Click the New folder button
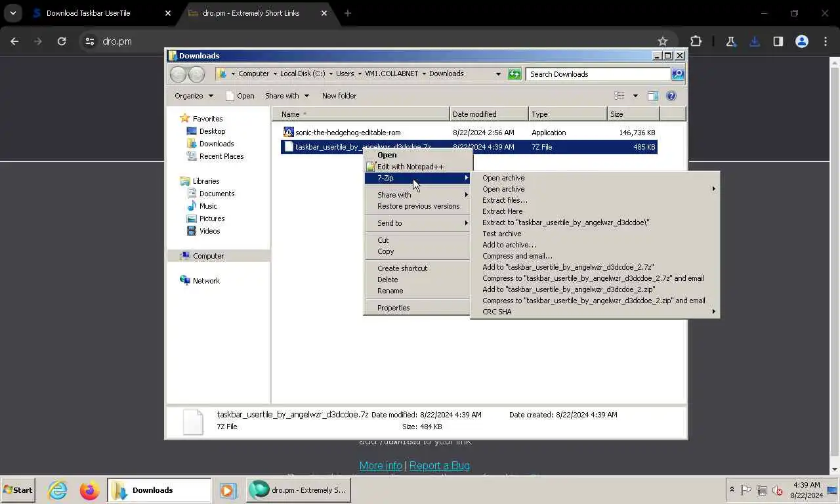 pos(339,96)
